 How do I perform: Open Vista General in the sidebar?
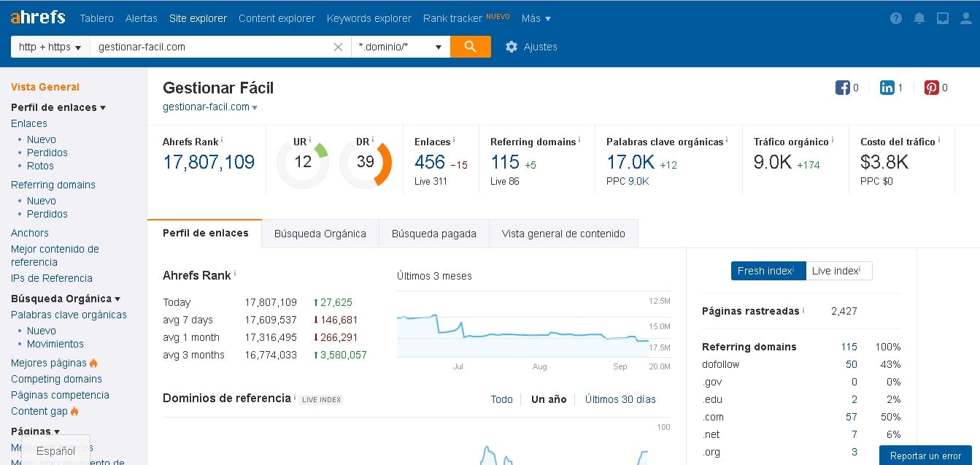(45, 87)
